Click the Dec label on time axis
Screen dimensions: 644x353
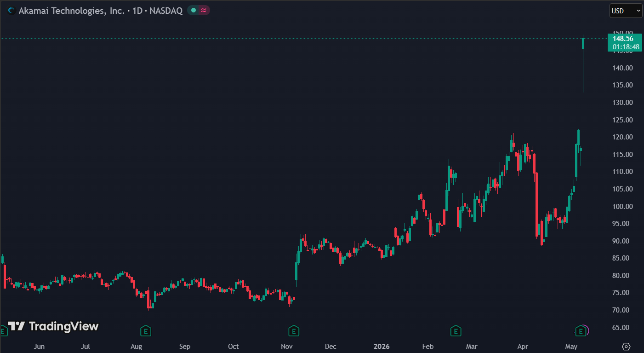331,346
